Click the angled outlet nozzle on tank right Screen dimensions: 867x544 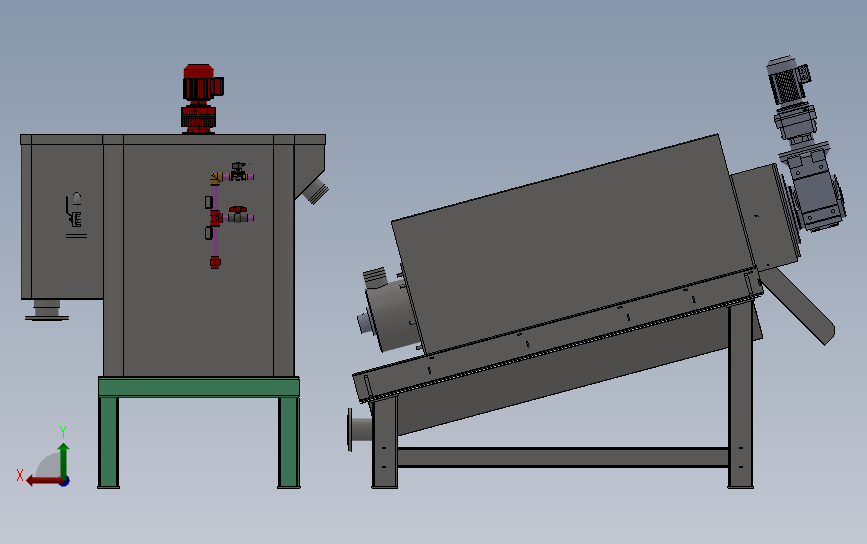[315, 190]
